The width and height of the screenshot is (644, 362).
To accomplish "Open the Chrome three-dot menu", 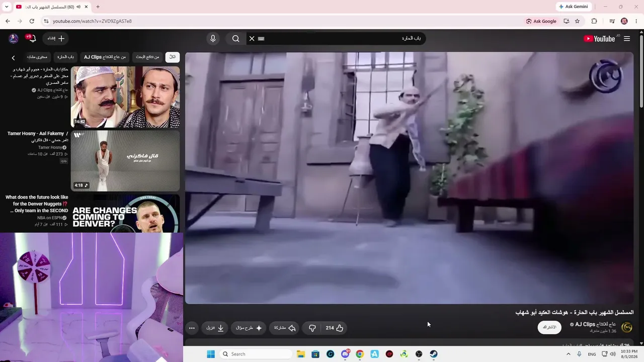I will tap(637, 21).
